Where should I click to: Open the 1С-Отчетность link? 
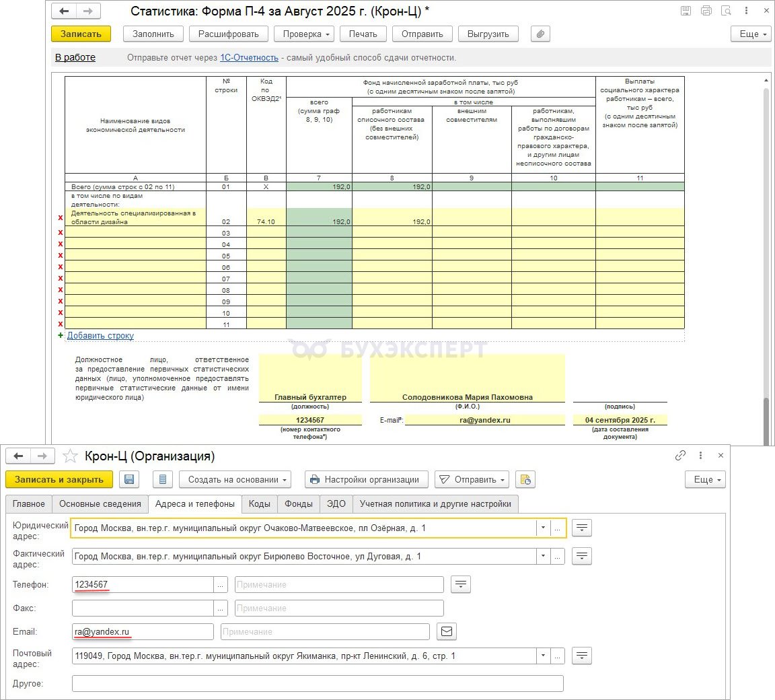pyautogui.click(x=249, y=58)
